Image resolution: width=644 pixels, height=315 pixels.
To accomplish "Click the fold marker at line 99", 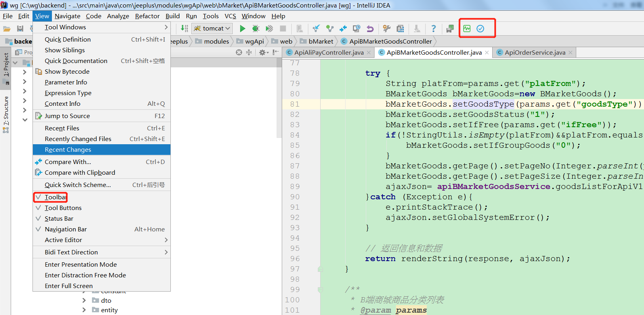I will click(320, 290).
